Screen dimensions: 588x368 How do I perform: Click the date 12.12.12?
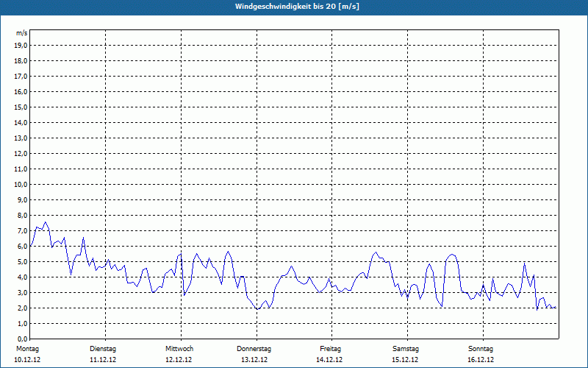pos(179,360)
